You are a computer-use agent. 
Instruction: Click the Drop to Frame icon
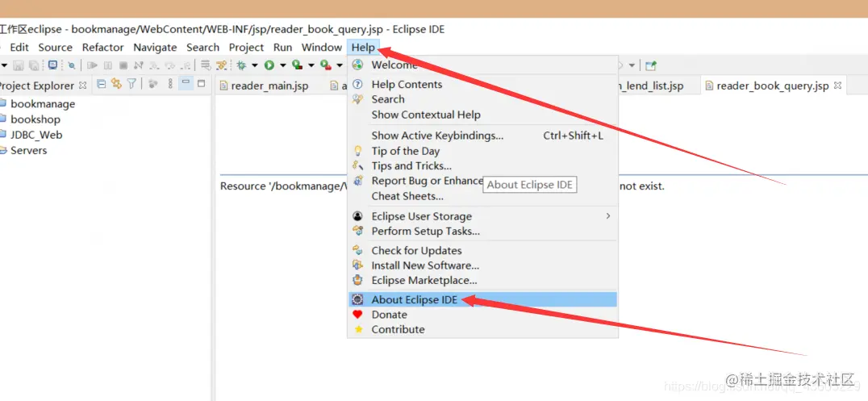(206, 65)
